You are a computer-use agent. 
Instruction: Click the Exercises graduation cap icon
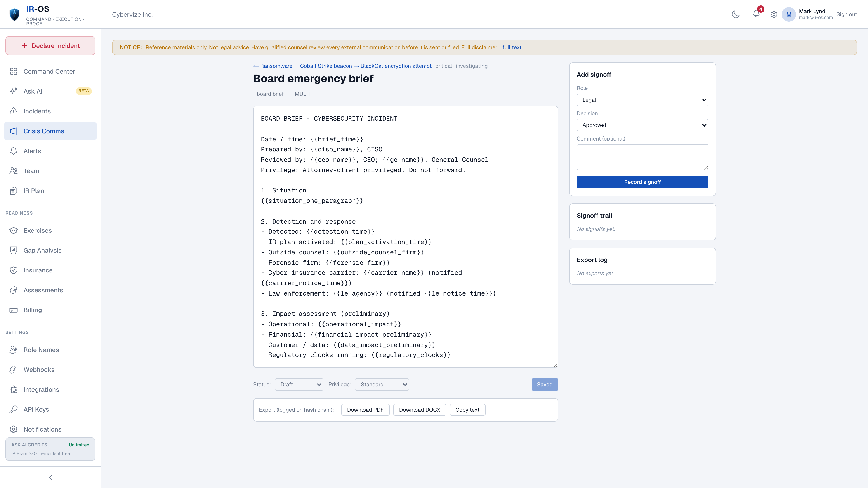pos(14,230)
